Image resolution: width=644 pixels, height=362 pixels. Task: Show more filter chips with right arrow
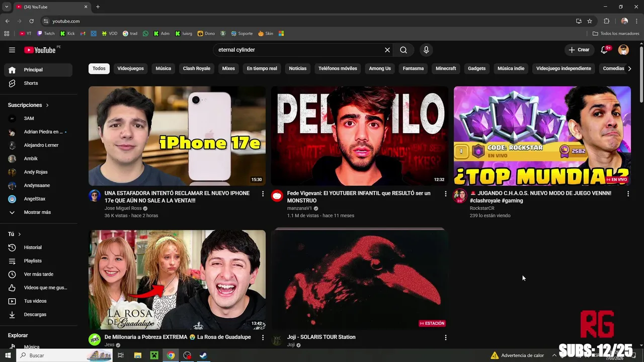point(629,68)
